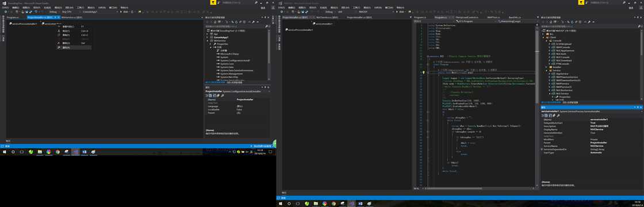Expand the Installer folder in right Solution Explorer
The height and width of the screenshot is (207, 644).
point(547,67)
